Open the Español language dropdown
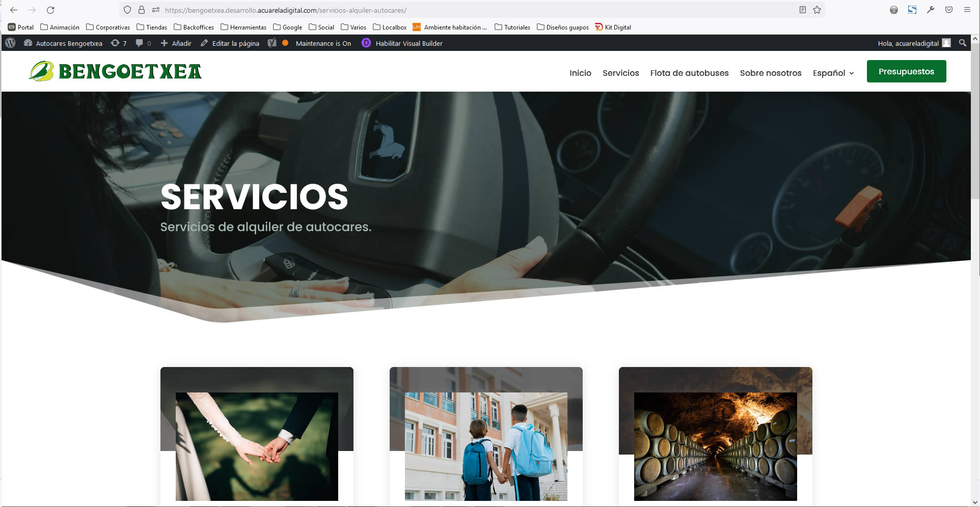 point(833,73)
